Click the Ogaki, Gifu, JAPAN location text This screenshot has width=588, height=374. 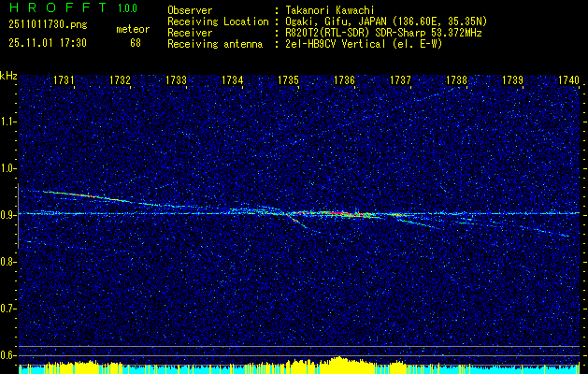pos(386,22)
